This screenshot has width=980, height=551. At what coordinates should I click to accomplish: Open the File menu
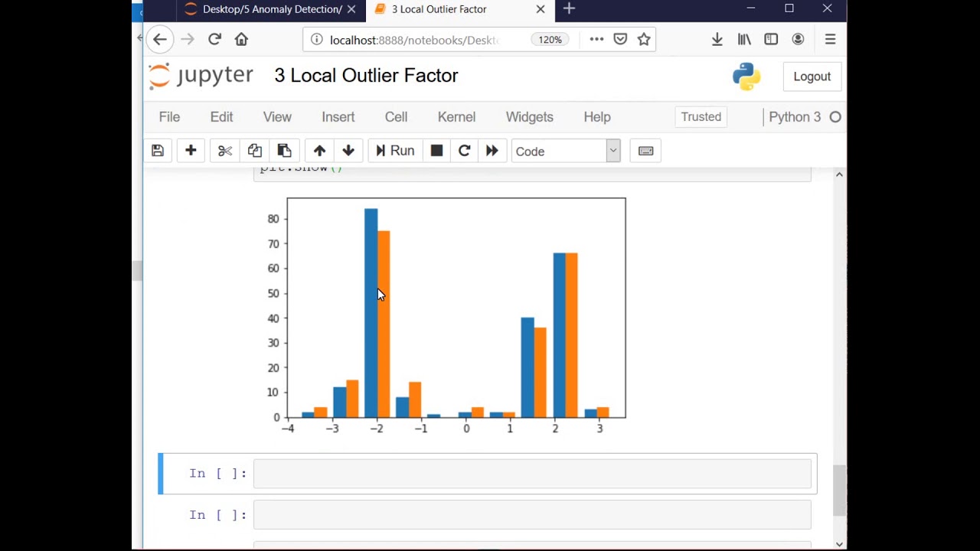(169, 117)
